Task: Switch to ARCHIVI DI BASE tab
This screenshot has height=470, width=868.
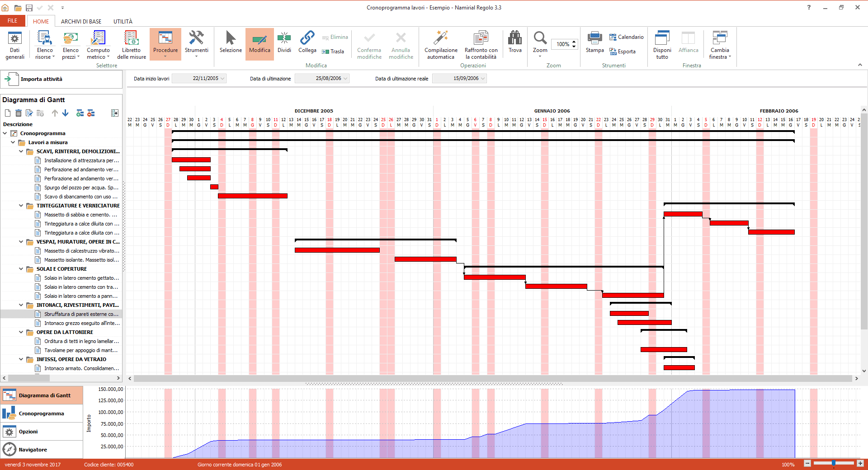Action: 81,21
